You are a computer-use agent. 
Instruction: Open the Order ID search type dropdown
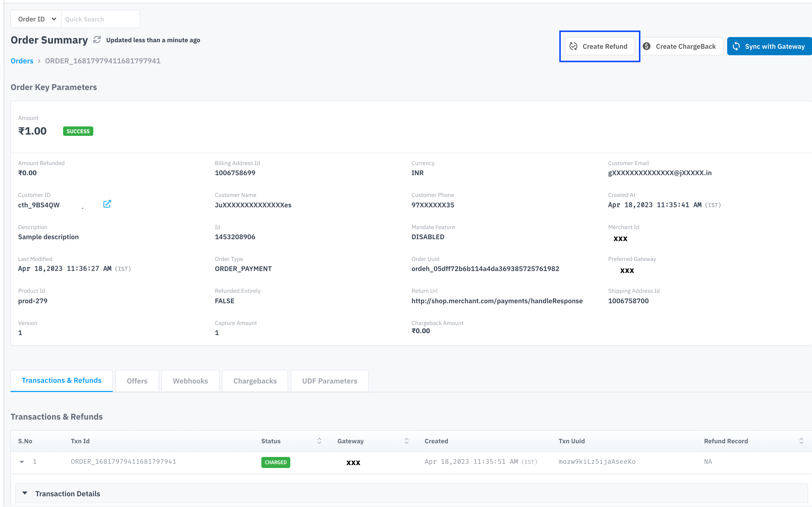[x=36, y=19]
